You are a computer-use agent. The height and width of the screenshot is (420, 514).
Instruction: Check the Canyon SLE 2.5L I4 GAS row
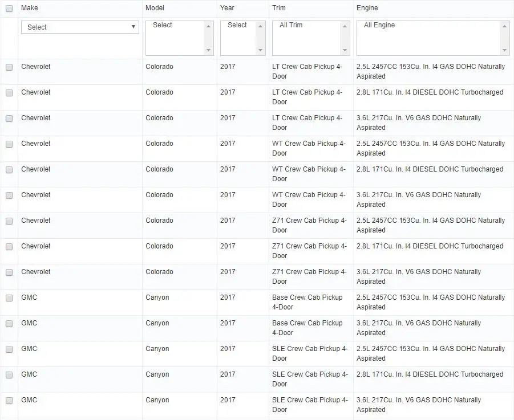coord(9,349)
